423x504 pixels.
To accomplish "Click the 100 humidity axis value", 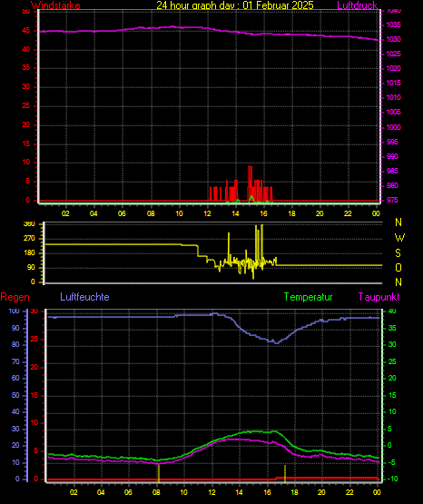I will tap(15, 311).
